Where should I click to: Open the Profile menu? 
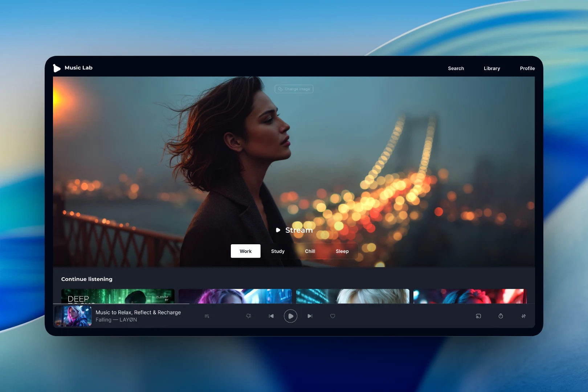point(527,68)
